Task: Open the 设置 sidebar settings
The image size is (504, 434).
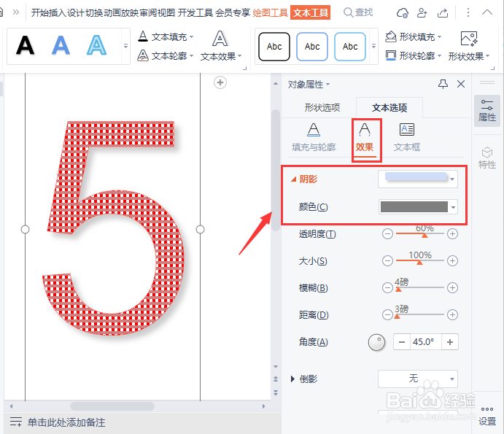Action: [487, 416]
